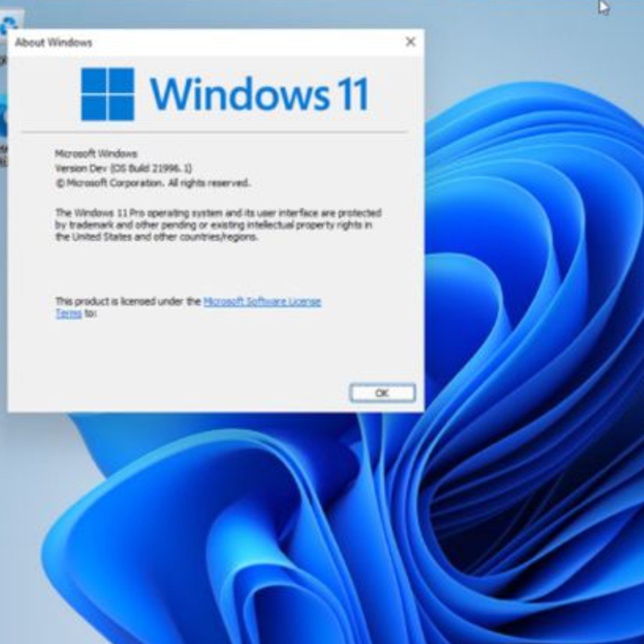Viewport: 644px width, 644px height.
Task: Close the About Windows dialog
Action: [x=411, y=41]
